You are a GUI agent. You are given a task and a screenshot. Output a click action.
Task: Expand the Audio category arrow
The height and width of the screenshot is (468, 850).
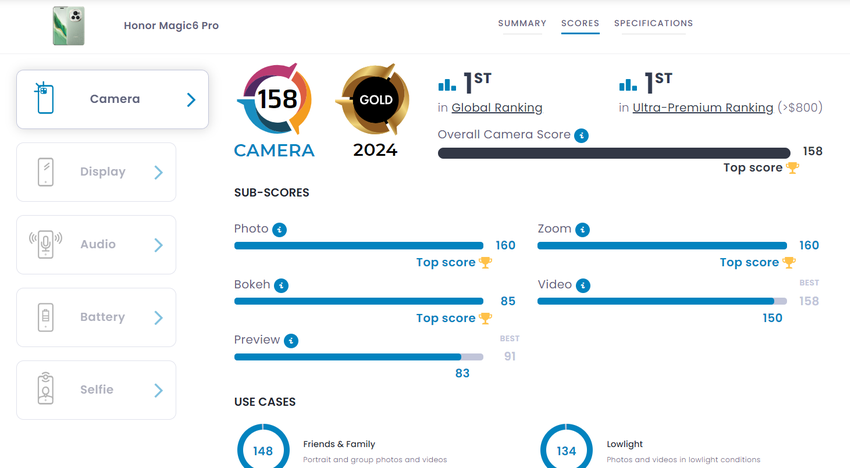click(x=158, y=245)
